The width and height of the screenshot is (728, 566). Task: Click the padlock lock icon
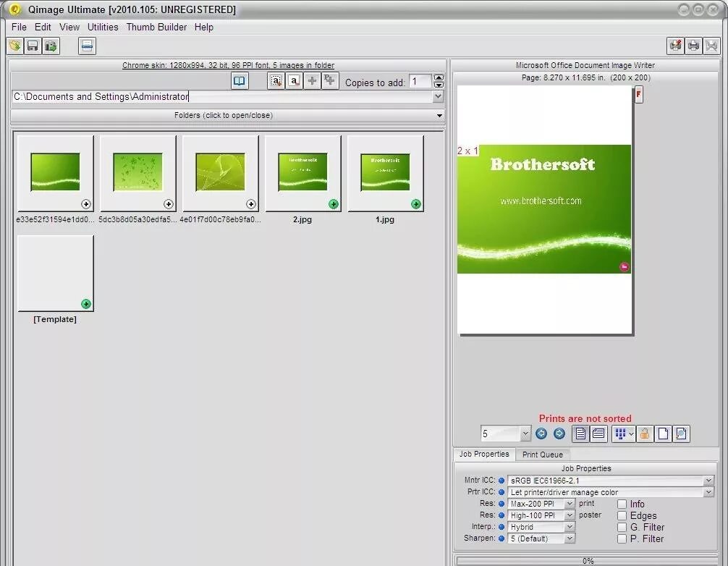645,434
